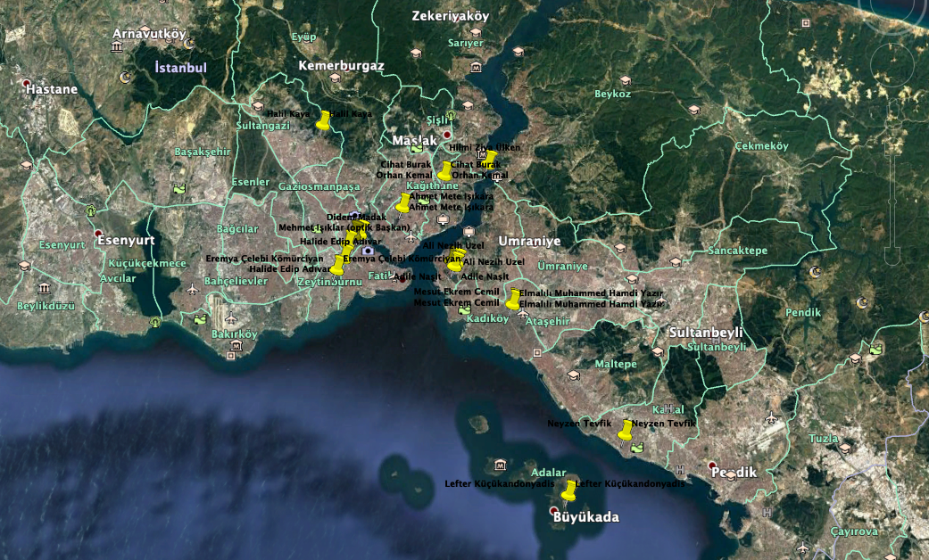This screenshot has width=929, height=560.
Task: Select the Hilmi Ziya Ülken pushpin
Action: [489, 160]
